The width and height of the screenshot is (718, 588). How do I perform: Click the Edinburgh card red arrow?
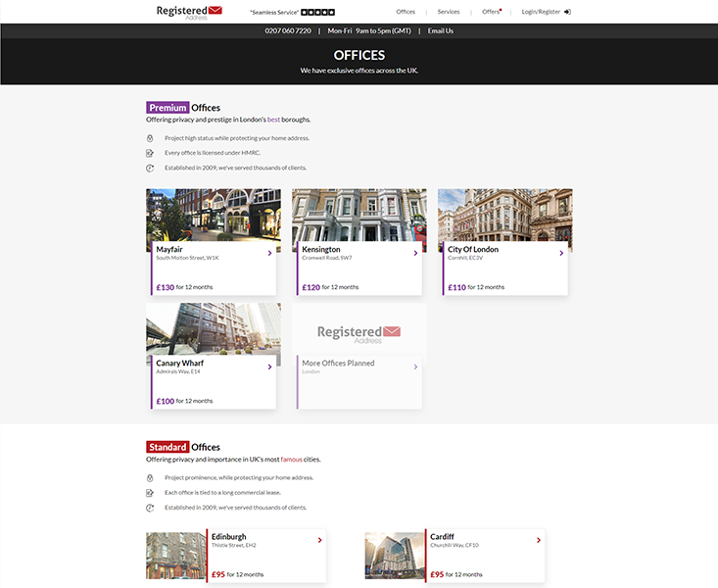[319, 540]
